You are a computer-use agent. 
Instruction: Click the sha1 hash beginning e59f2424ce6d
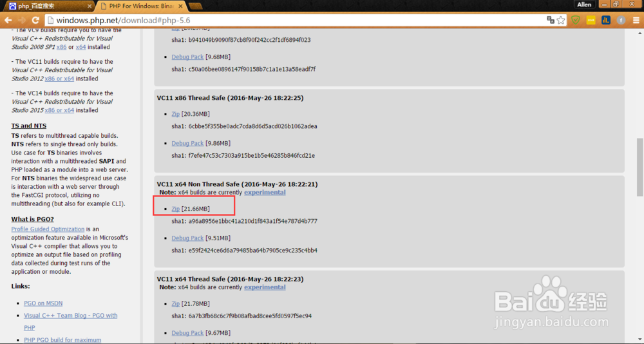pyautogui.click(x=252, y=251)
